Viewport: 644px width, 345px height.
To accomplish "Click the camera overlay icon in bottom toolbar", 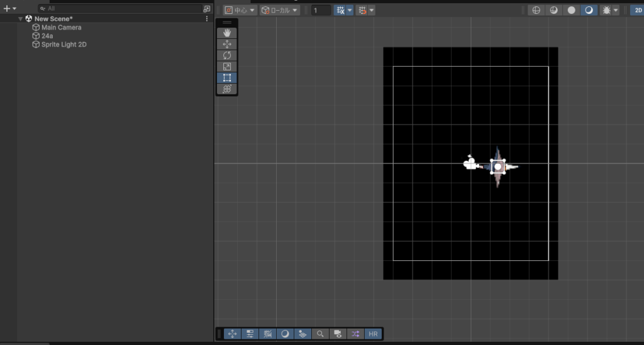I will [338, 334].
